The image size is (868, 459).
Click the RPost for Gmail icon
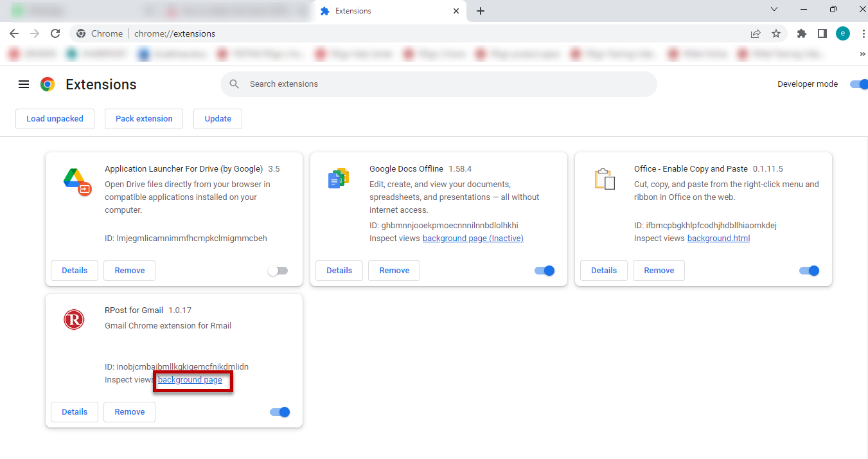click(x=74, y=319)
